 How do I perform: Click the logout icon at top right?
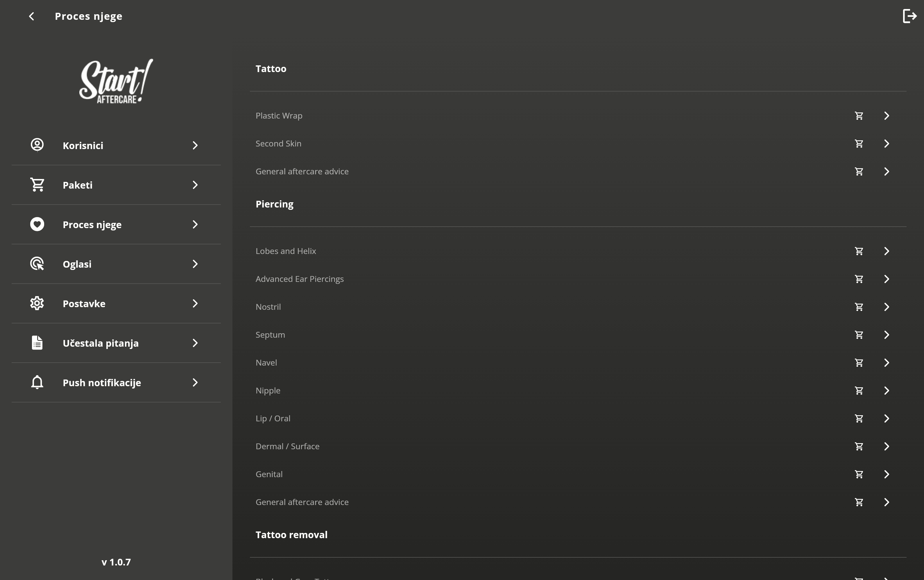click(x=909, y=16)
